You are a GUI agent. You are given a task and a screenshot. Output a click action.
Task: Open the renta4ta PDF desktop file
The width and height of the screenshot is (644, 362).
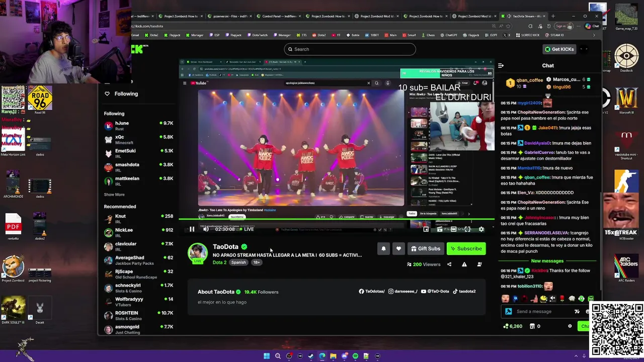point(13,227)
